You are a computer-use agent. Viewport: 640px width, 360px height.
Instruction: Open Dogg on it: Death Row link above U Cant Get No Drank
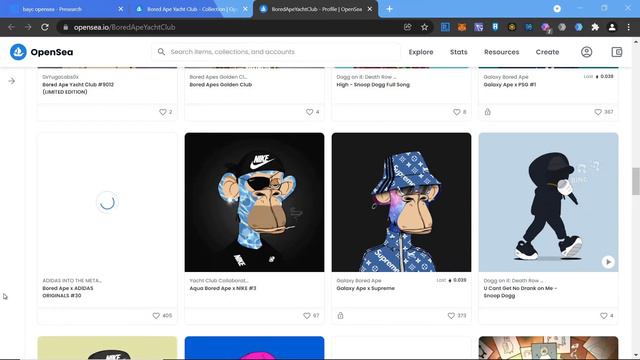[x=513, y=280]
